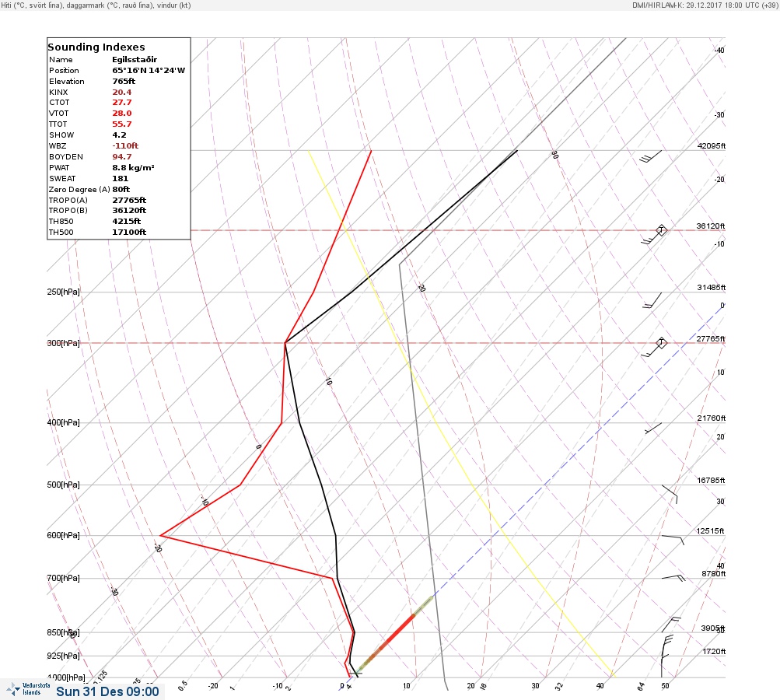
Task: Click the PWAT value 8.8 kg/m²
Action: [133, 168]
